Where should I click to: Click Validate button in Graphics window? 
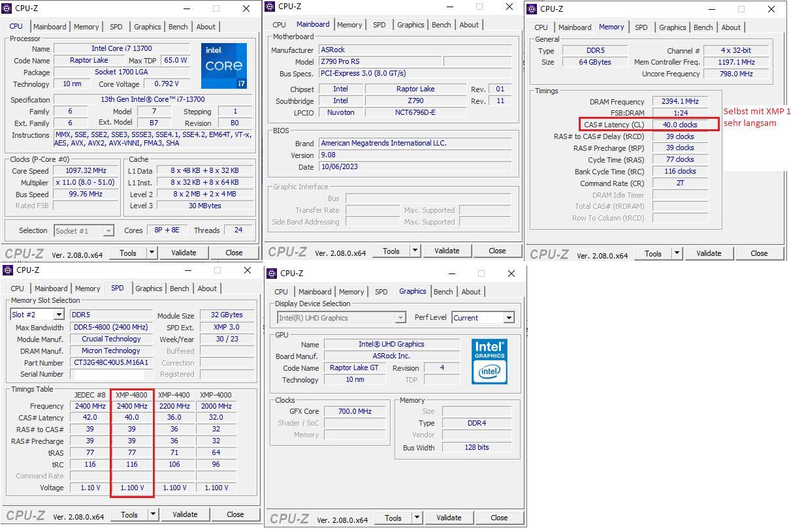tap(449, 518)
